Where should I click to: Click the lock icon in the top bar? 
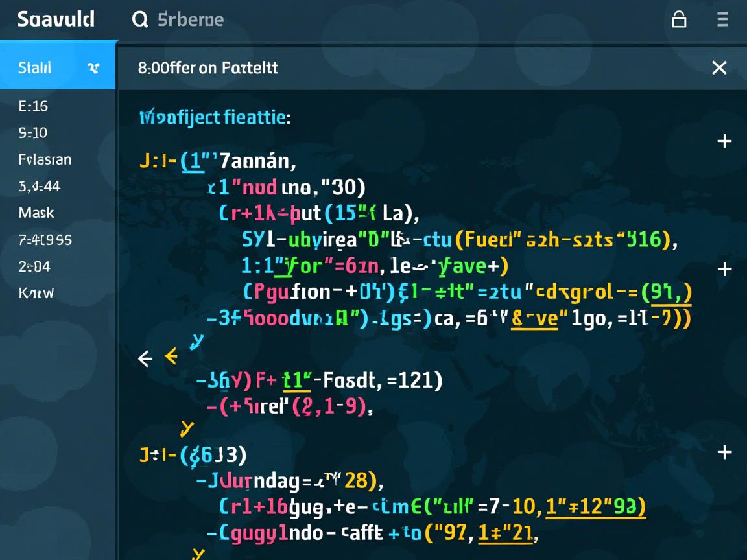pos(679,19)
